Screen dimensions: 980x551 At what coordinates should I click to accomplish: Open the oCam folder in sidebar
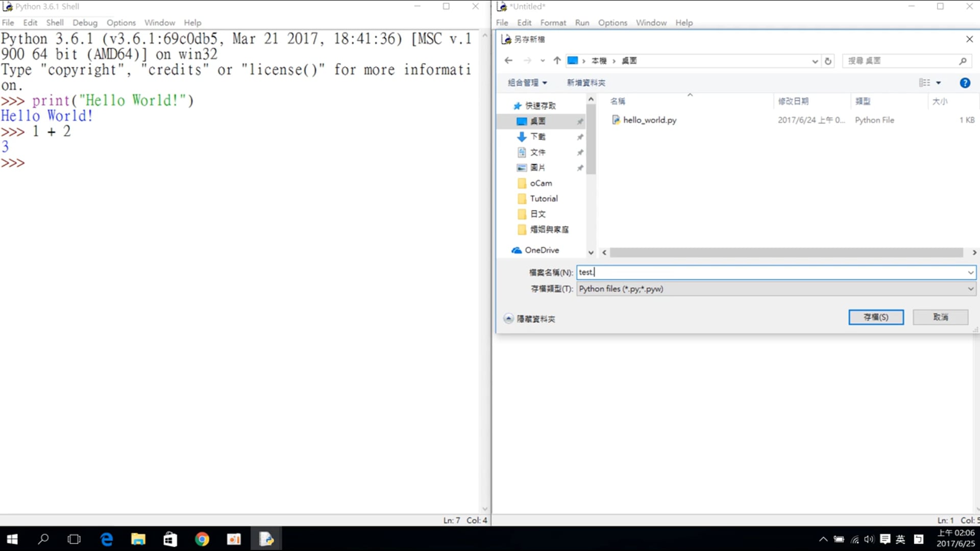[541, 184]
